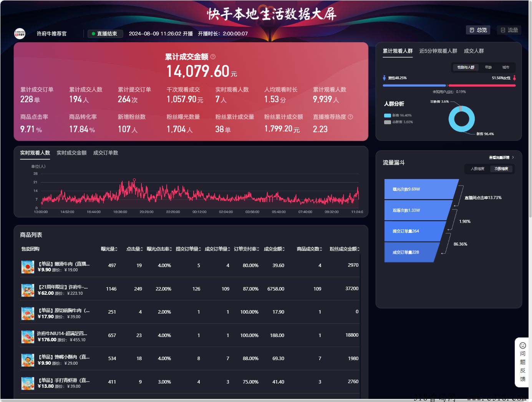Sort product table by 商品成交数

[309, 249]
